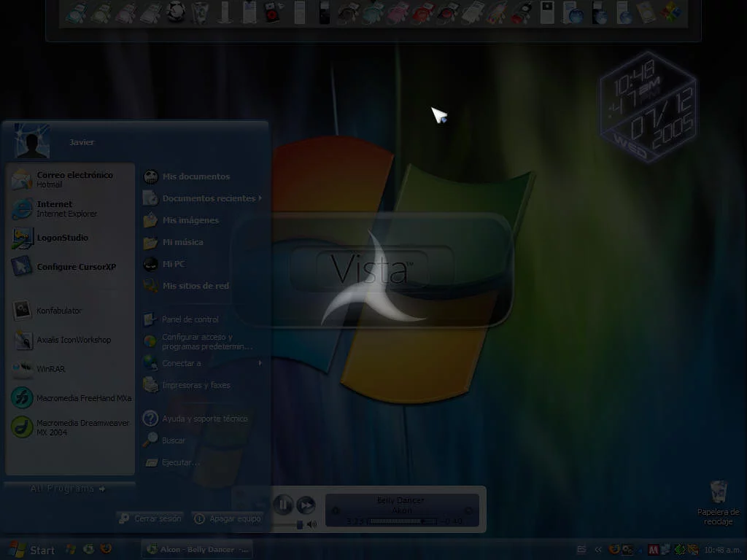The width and height of the screenshot is (747, 560).
Task: Show hidden tray icons with the chevron
Action: click(599, 550)
